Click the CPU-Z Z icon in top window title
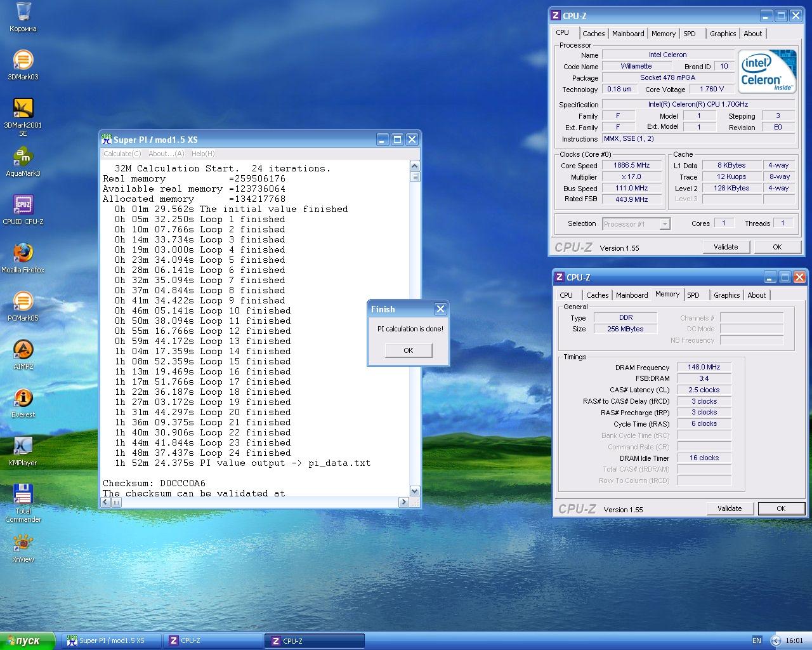Viewport: 812px width, 650px height. point(556,15)
